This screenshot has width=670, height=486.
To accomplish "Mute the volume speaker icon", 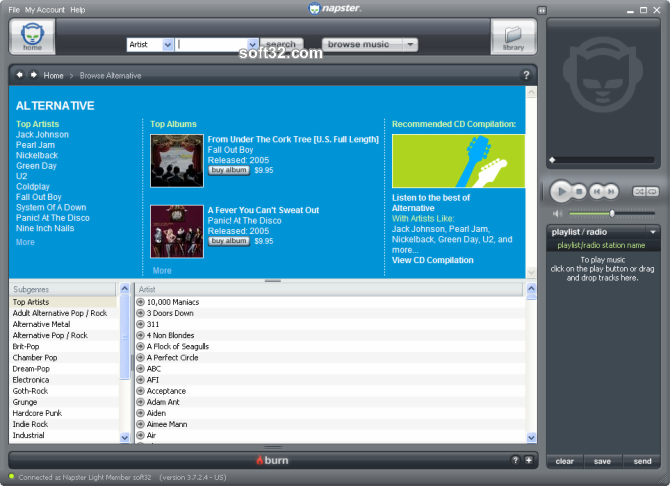I will [557, 213].
